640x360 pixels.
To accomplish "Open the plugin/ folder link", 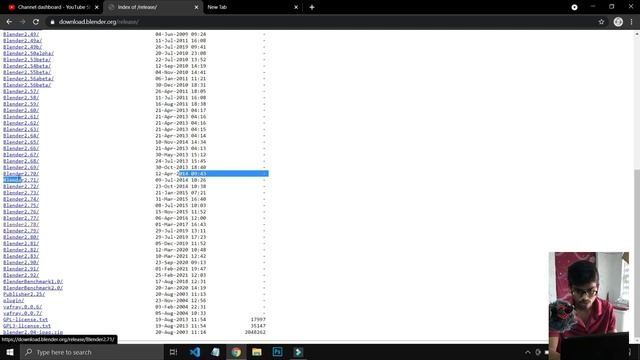I will point(13,300).
